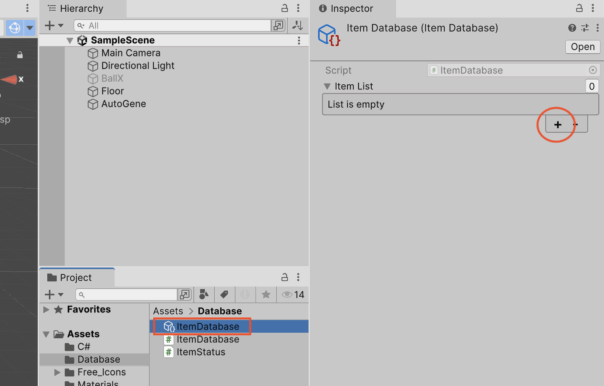Viewport: 604px width, 386px height.
Task: Open Project panel options menu
Action: tap(298, 277)
